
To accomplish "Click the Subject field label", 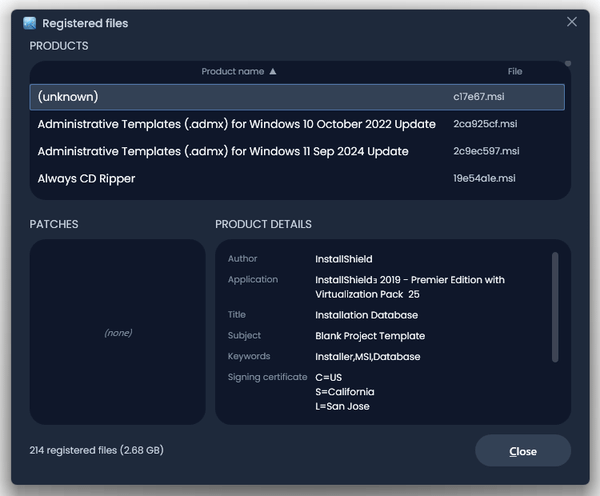I will click(x=244, y=336).
